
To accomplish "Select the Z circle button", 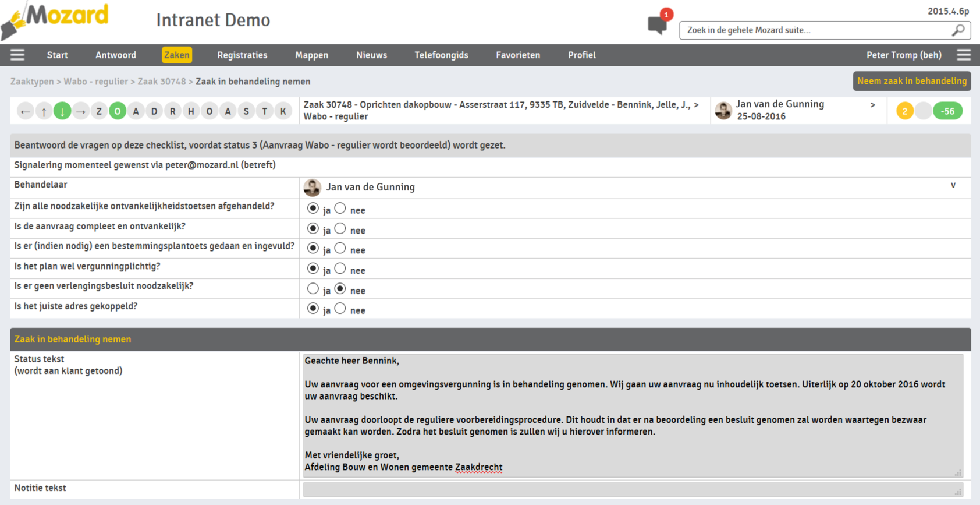I will click(99, 111).
